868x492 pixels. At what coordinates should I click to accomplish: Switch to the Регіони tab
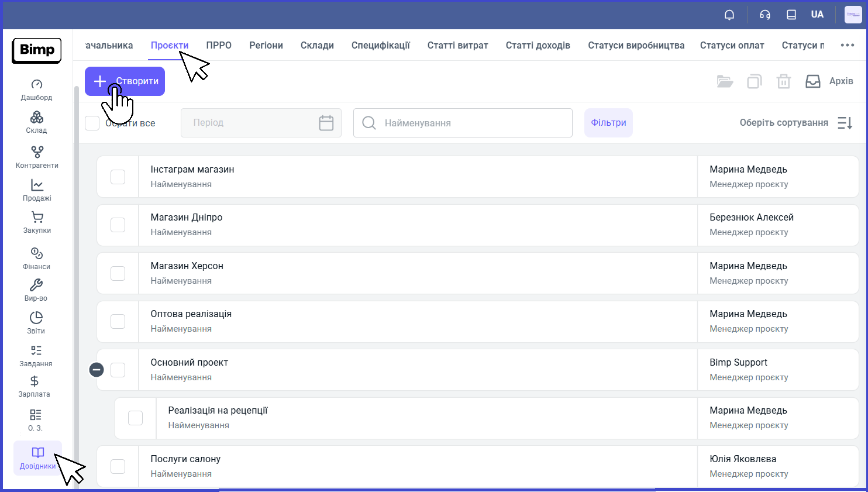coord(266,45)
